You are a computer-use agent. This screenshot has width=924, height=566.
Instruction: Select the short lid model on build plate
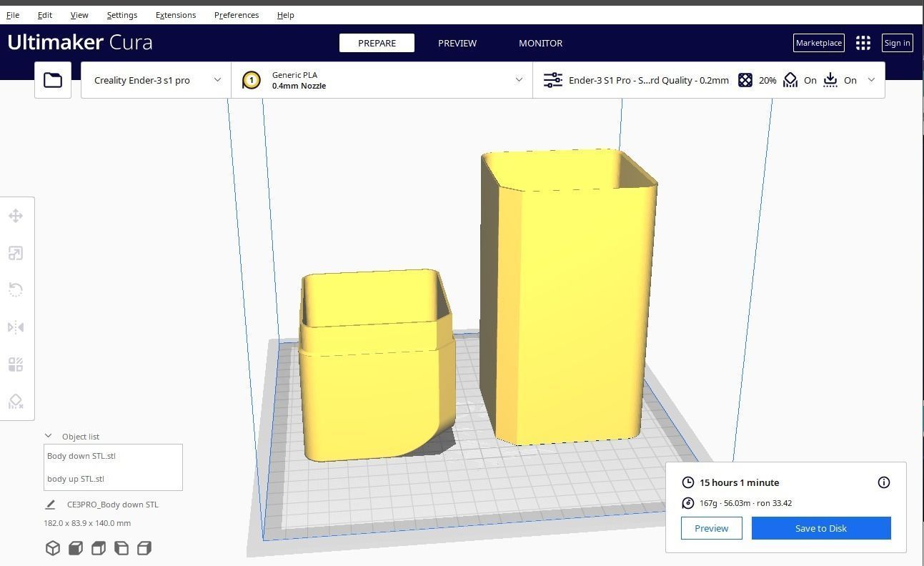[377, 364]
